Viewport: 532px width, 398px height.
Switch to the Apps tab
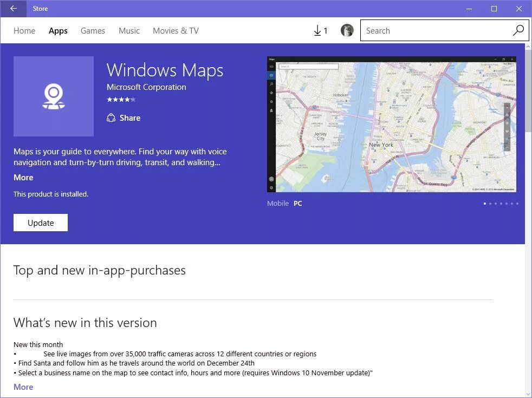coord(58,31)
